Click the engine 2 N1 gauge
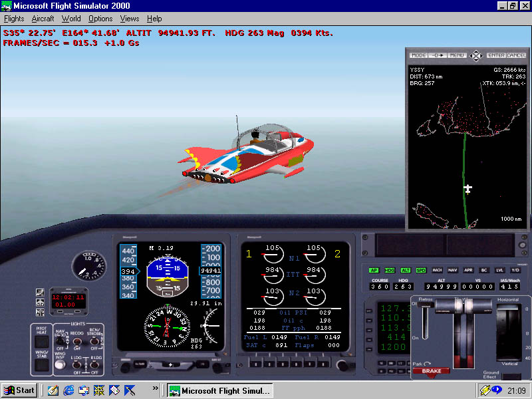The width and height of the screenshot is (532, 399). pos(315,254)
